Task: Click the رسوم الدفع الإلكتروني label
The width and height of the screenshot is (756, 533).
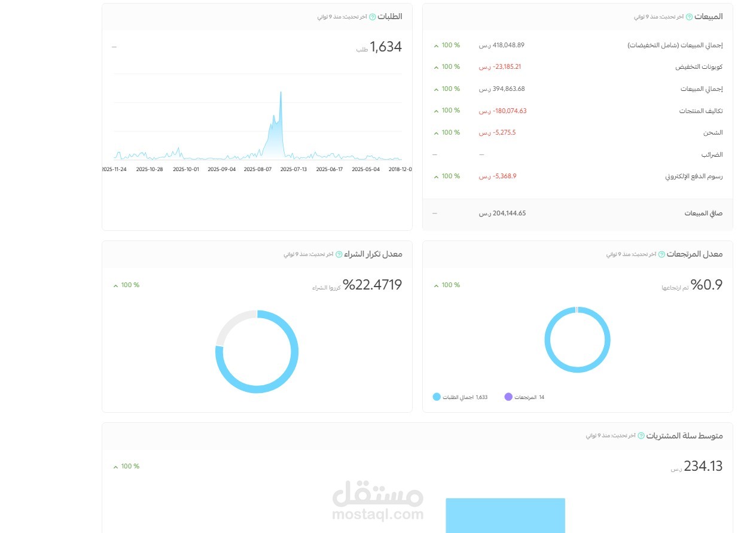Action: [694, 176]
